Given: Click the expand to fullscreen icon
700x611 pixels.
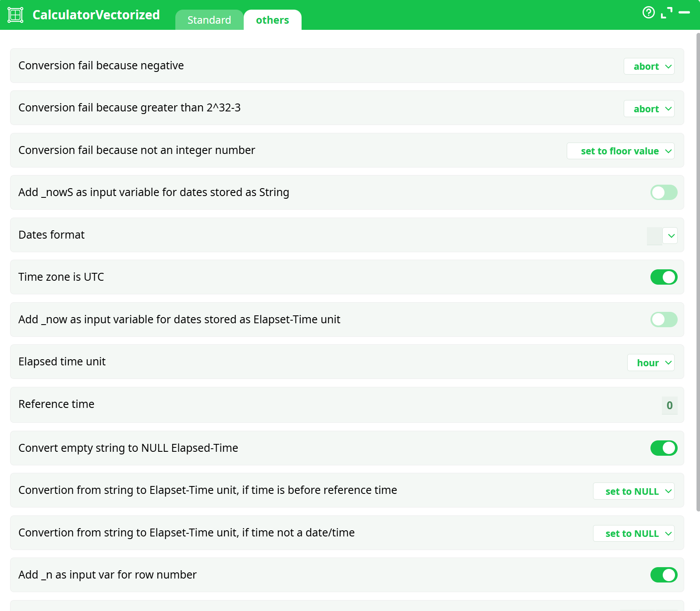Looking at the screenshot, I should (x=666, y=13).
